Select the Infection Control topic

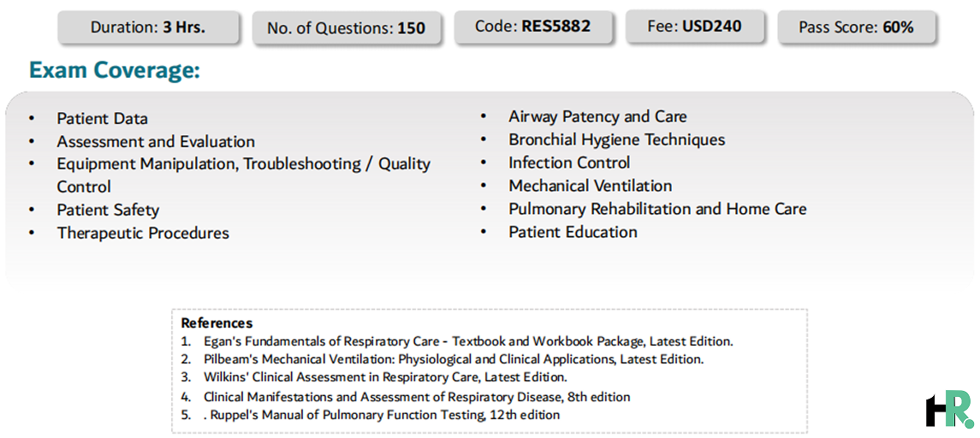[x=569, y=163]
